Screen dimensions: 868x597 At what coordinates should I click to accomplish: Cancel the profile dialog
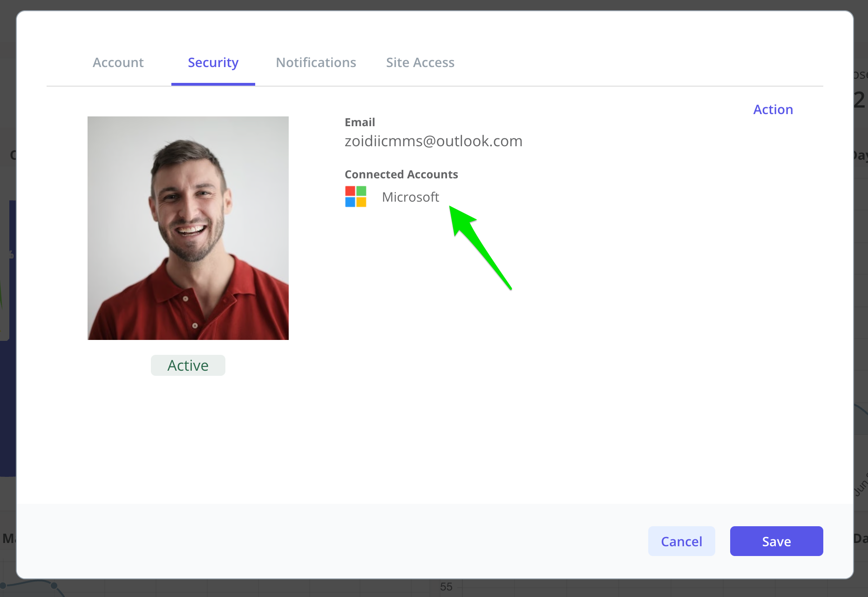pos(682,541)
